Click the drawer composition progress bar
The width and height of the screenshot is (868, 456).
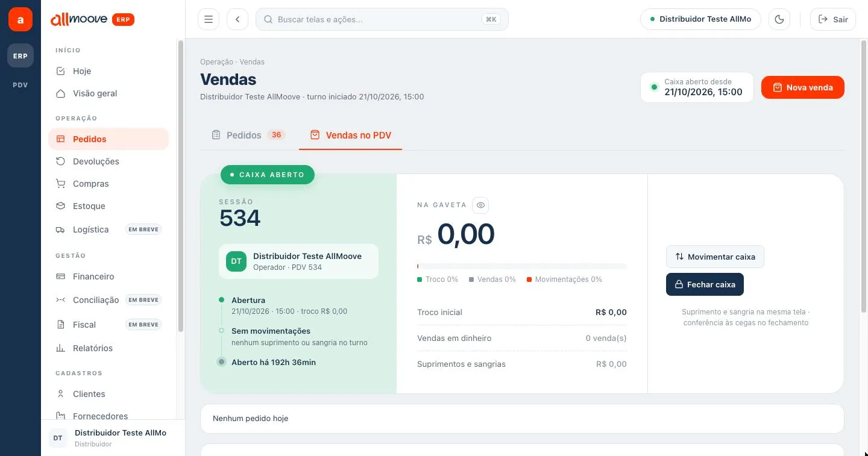pyautogui.click(x=522, y=266)
